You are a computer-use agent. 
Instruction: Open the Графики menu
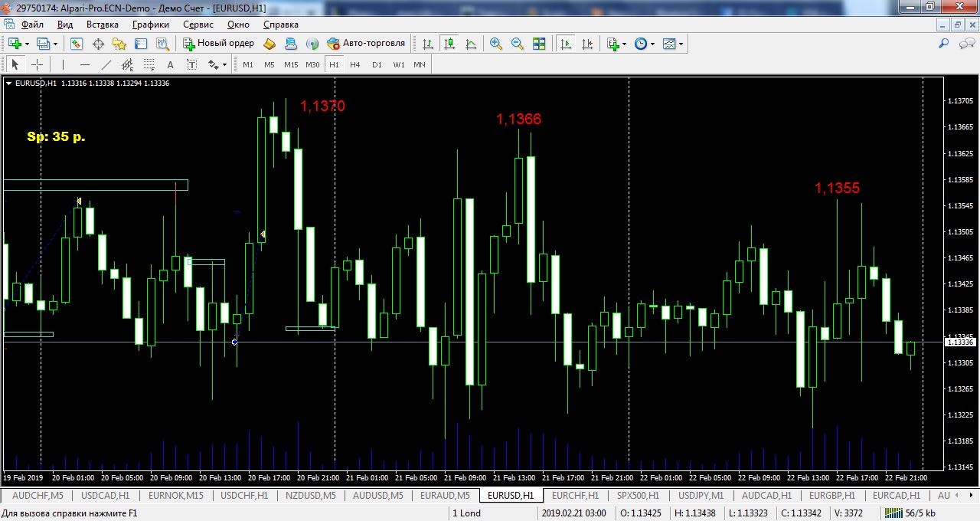tap(151, 25)
